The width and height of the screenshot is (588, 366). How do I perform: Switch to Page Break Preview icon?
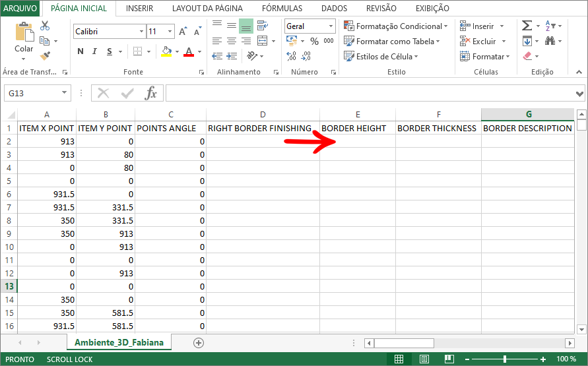click(449, 359)
